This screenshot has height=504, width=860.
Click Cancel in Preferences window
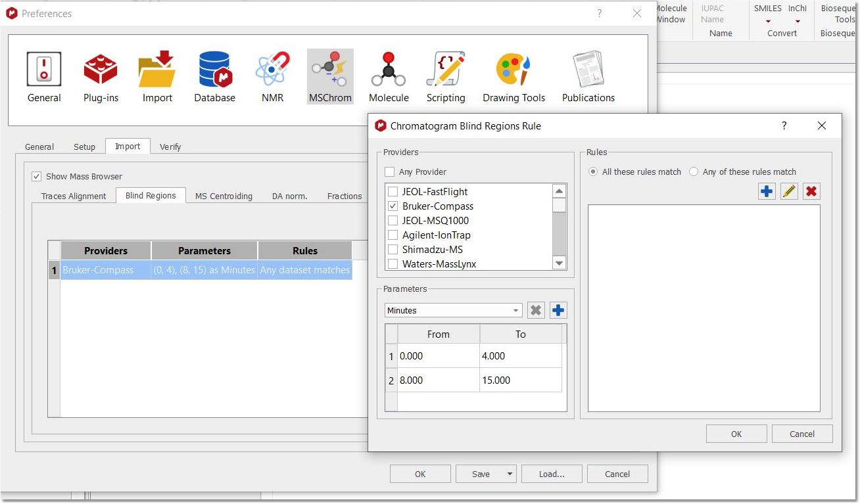point(617,474)
